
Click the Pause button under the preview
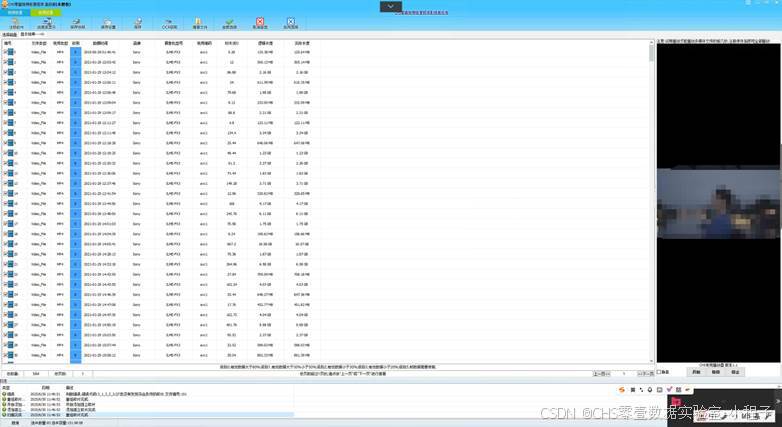click(x=716, y=372)
